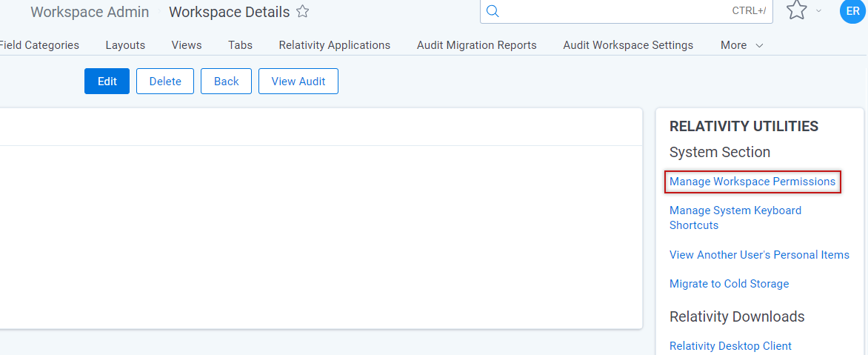Click the Relativity Desktop Client link
868x355 pixels.
click(x=730, y=345)
